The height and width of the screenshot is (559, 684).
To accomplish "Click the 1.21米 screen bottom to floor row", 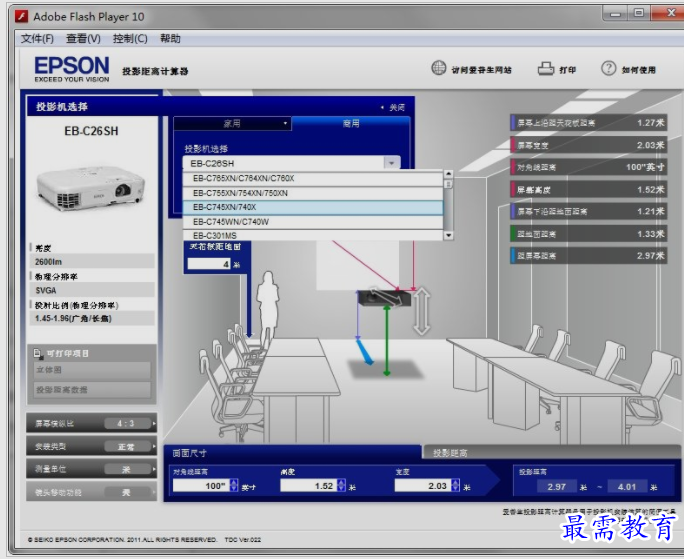I will click(x=588, y=211).
